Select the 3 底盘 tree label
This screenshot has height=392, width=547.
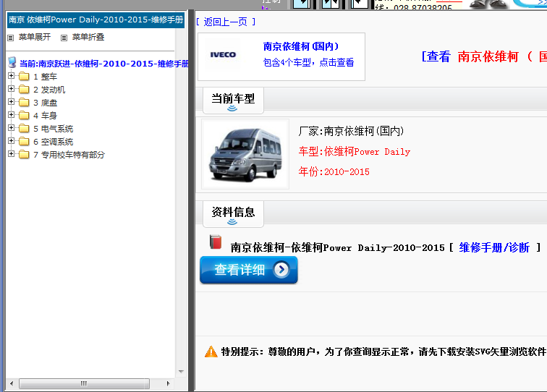[46, 103]
